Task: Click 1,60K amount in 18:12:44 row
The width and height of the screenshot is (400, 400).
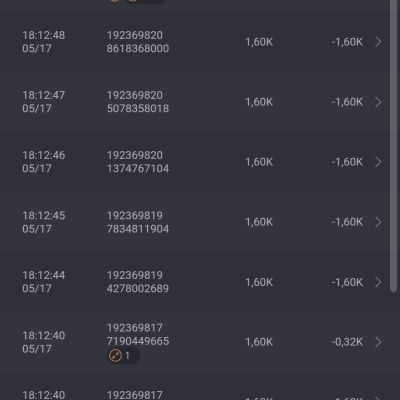Action: 259,282
